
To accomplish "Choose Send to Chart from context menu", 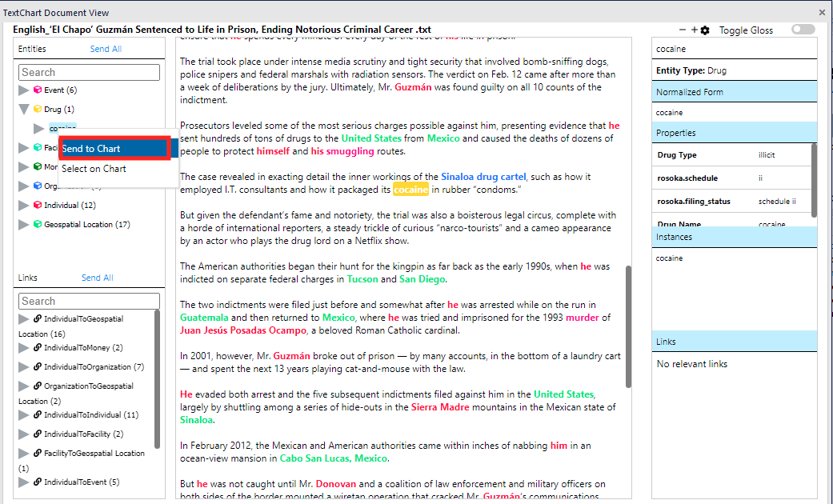I will pyautogui.click(x=114, y=149).
